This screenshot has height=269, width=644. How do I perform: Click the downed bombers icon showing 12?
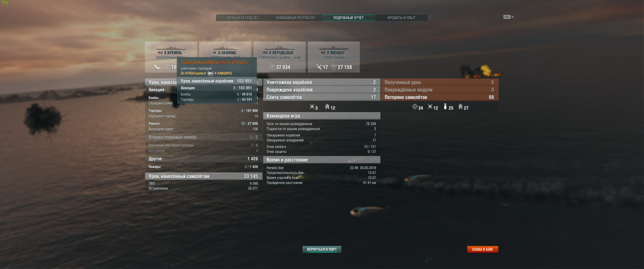[x=328, y=108]
